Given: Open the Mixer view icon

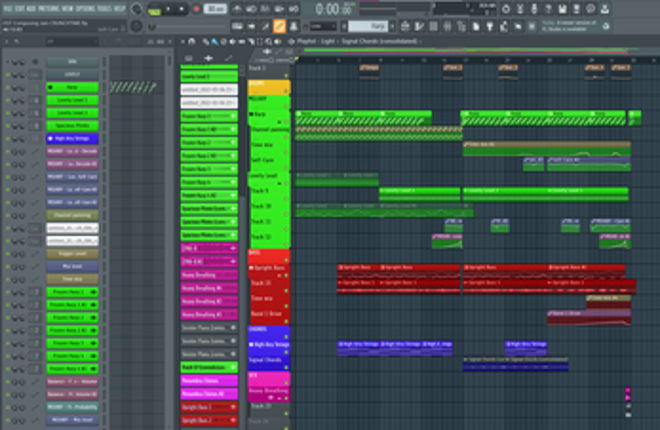Looking at the screenshot, I should click(x=447, y=27).
